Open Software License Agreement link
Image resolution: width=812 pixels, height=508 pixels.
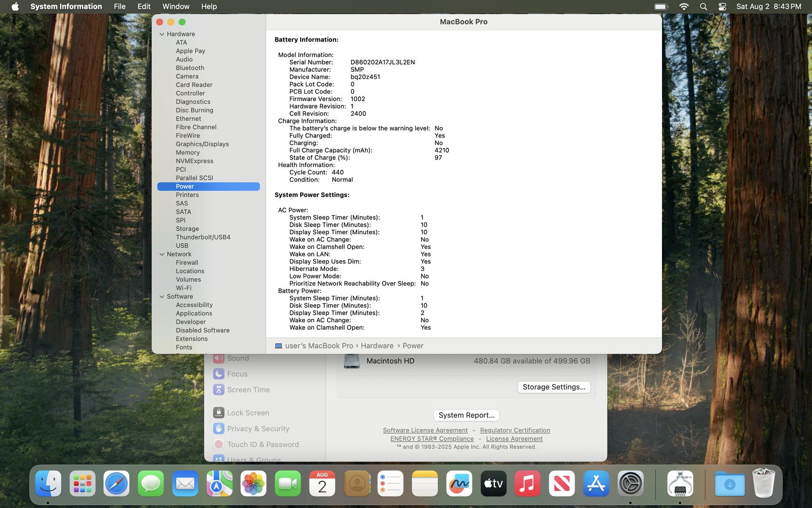point(425,430)
